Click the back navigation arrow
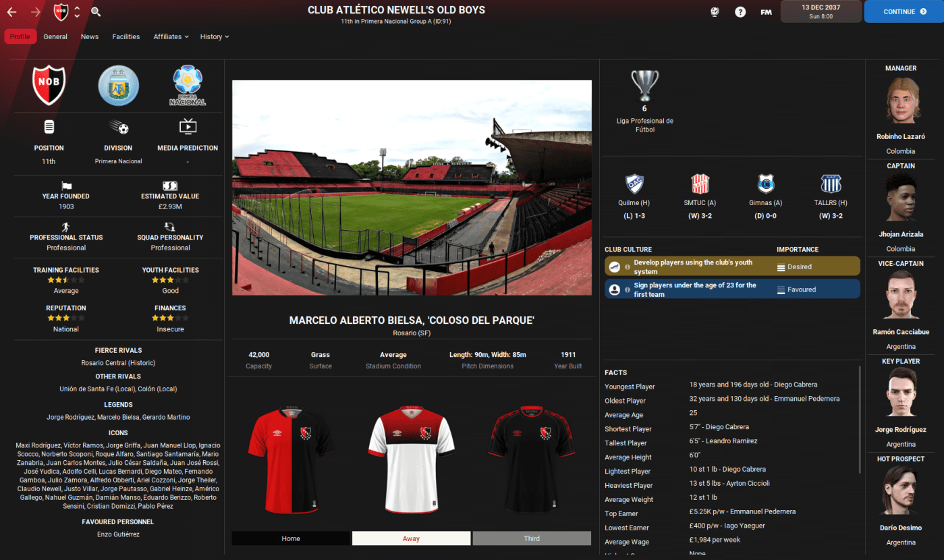Viewport: 944px width, 560px height. [12, 11]
